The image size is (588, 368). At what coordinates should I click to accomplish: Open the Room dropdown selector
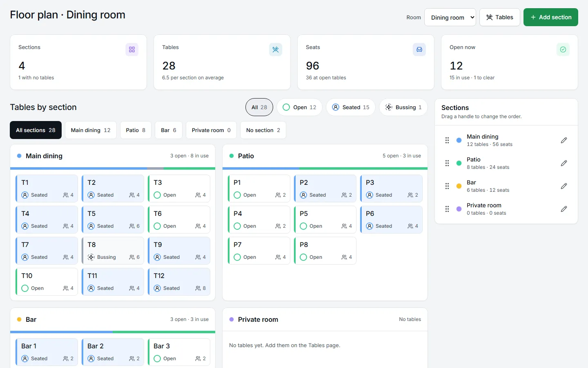pos(450,17)
